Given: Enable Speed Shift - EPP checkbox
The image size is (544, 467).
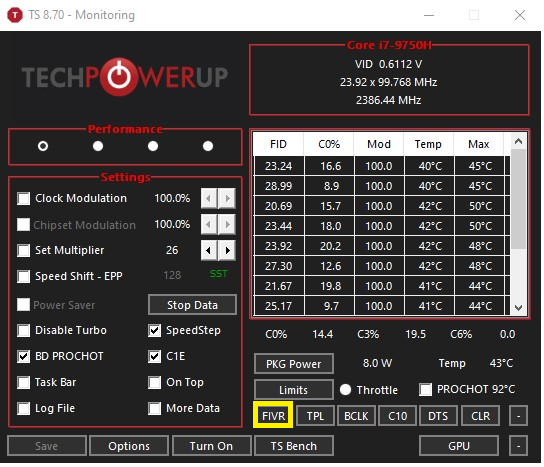Looking at the screenshot, I should click(x=24, y=277).
